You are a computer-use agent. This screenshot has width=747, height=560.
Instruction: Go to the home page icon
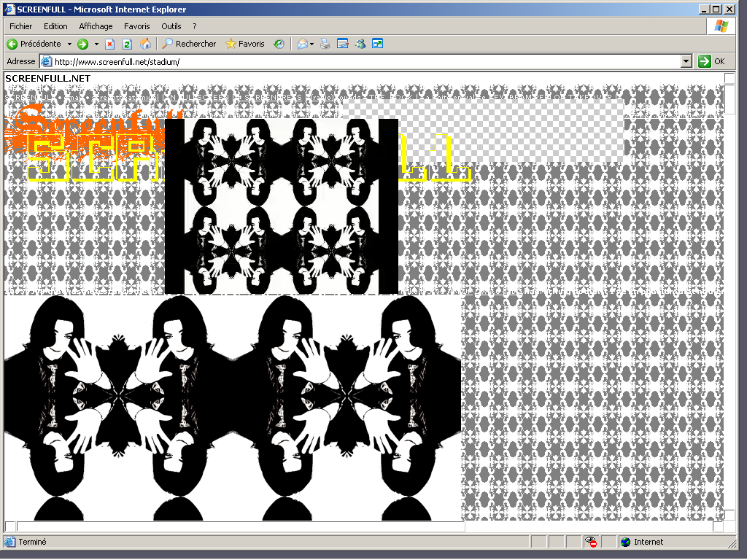[x=145, y=44]
